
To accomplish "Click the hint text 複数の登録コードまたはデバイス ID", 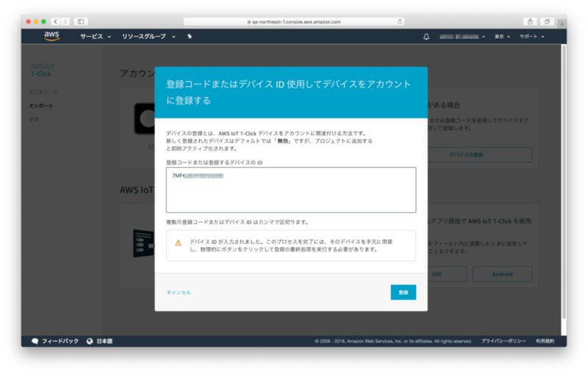I will tap(237, 222).
